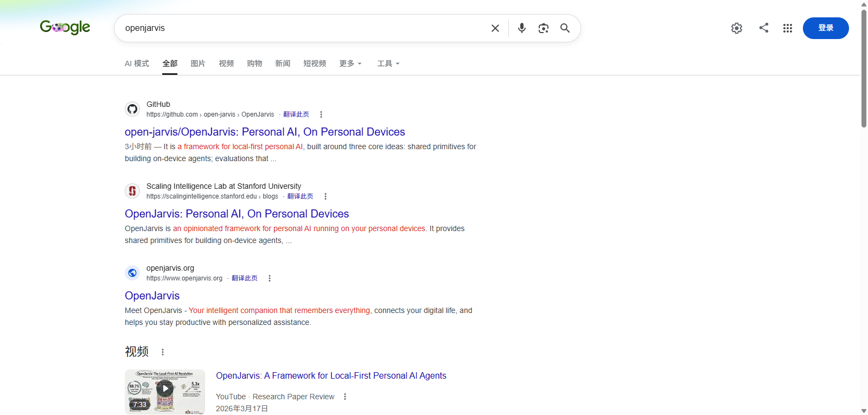Image resolution: width=868 pixels, height=415 pixels.
Task: Open more options for the Stanford result
Action: coord(325,196)
